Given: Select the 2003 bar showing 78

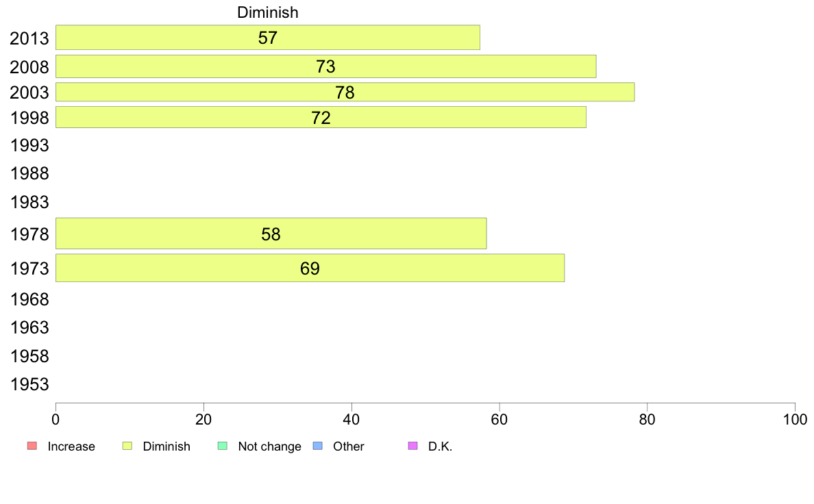Looking at the screenshot, I should click(x=345, y=92).
